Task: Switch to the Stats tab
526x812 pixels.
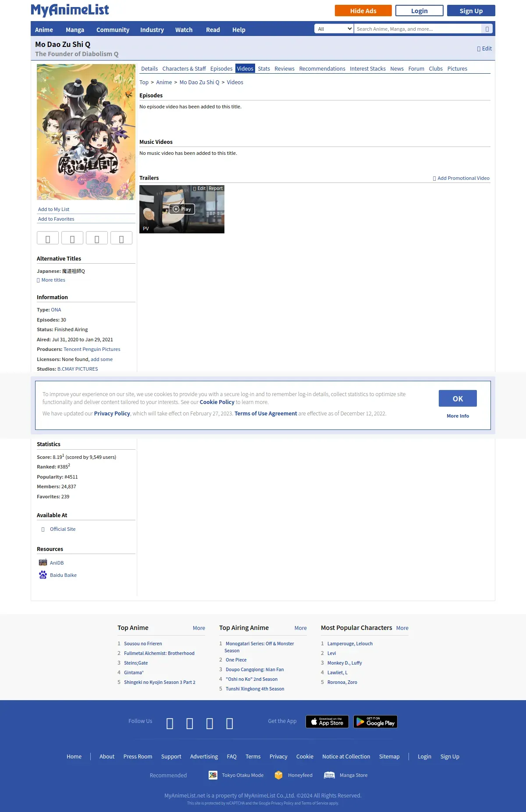Action: 264,69
